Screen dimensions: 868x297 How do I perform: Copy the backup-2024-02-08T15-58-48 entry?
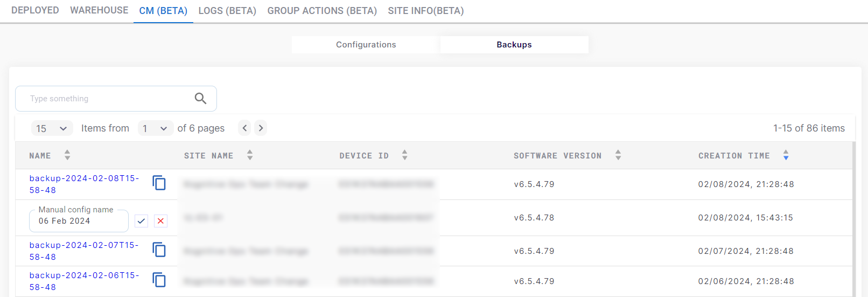(x=159, y=183)
